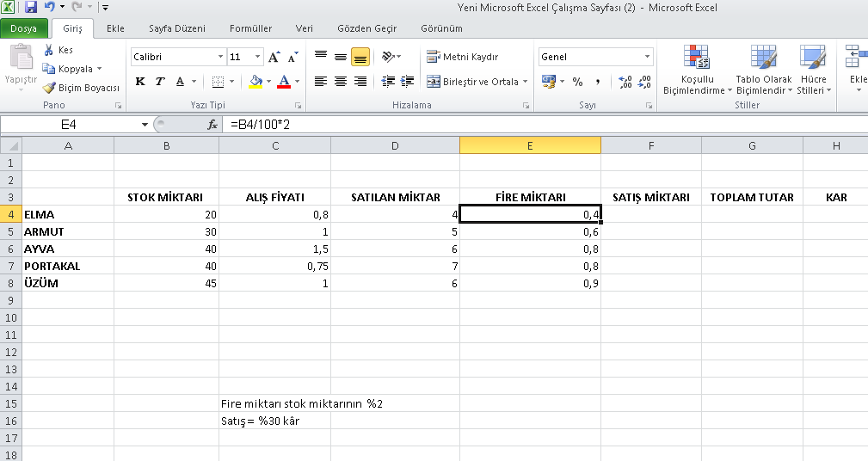This screenshot has height=461, width=868.
Task: Click increase decimal places icon
Action: tap(625, 82)
